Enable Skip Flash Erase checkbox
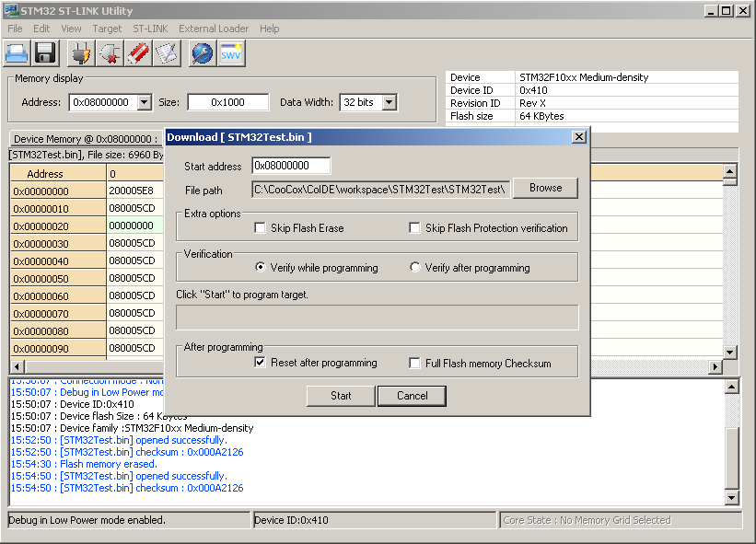 click(x=261, y=228)
